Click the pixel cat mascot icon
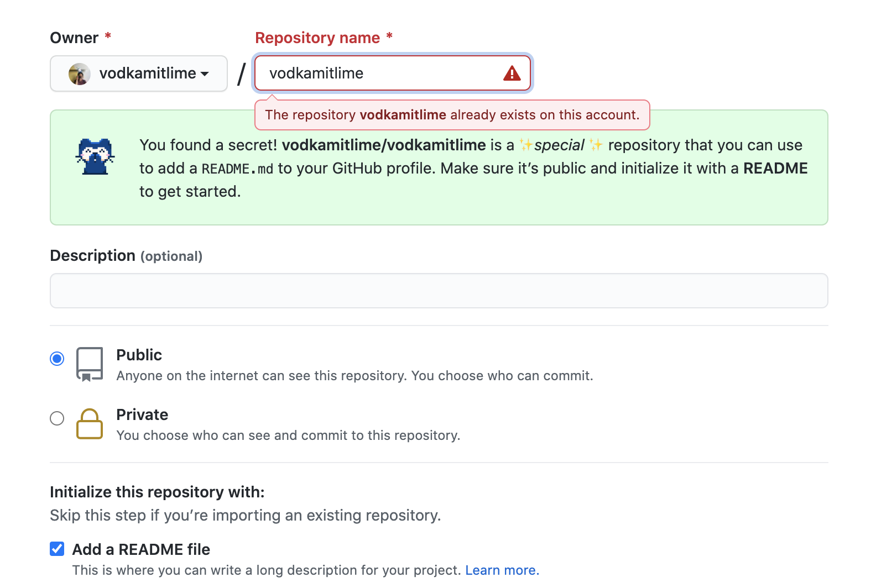Screen dimensions: 876x588 95,156
